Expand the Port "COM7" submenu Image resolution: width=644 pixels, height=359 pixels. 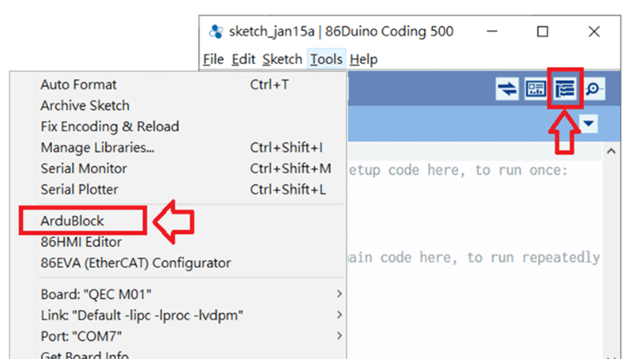click(339, 336)
